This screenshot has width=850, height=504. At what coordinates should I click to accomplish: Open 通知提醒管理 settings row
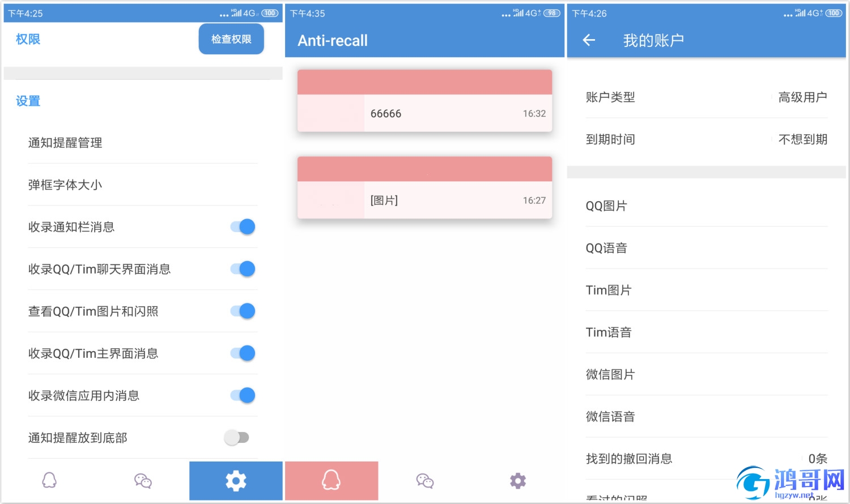click(143, 143)
